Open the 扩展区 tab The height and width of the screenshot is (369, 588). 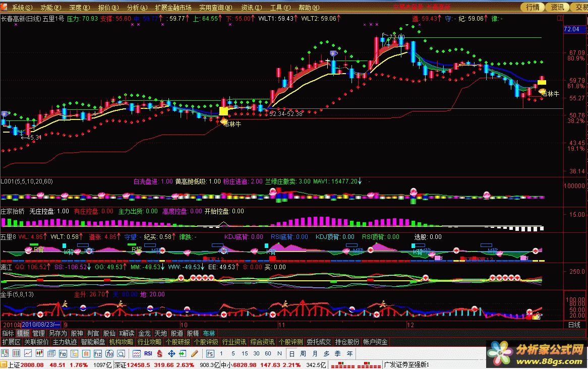click(x=11, y=342)
